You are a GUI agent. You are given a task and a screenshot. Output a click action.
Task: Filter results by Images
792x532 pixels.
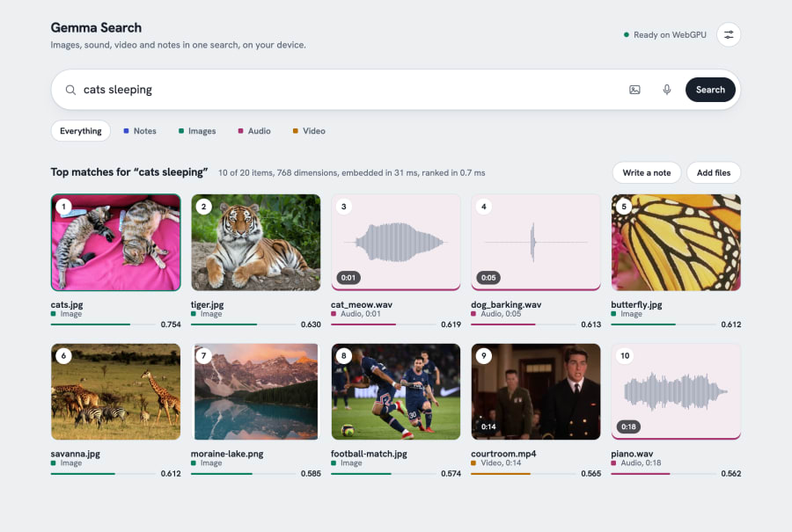(197, 131)
